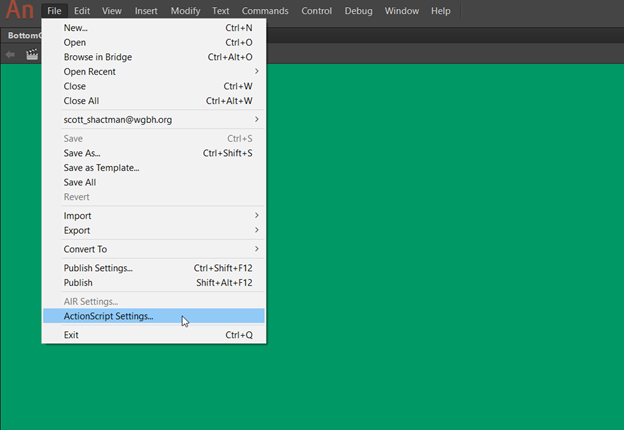Expand the scott_shactman@wgbh.org submenu
This screenshot has height=430, width=624.
tap(154, 120)
